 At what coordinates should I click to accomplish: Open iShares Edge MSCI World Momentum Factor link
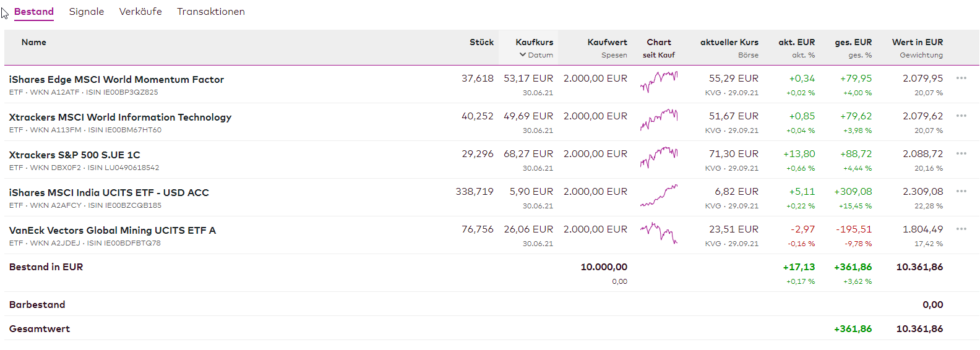tap(116, 80)
